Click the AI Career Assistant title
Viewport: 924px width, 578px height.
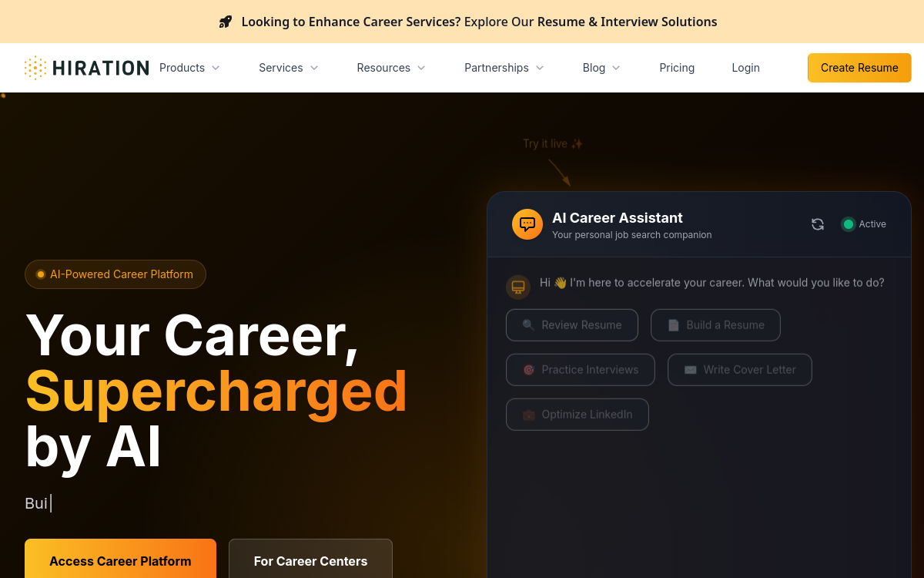coord(618,218)
